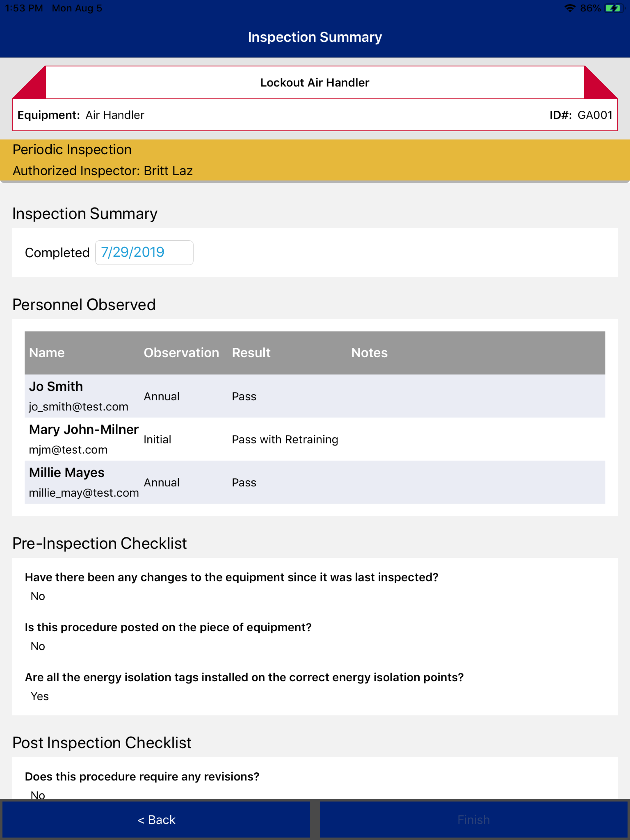The height and width of the screenshot is (840, 630).
Task: Tap the equipment changes question answer No
Action: (38, 596)
